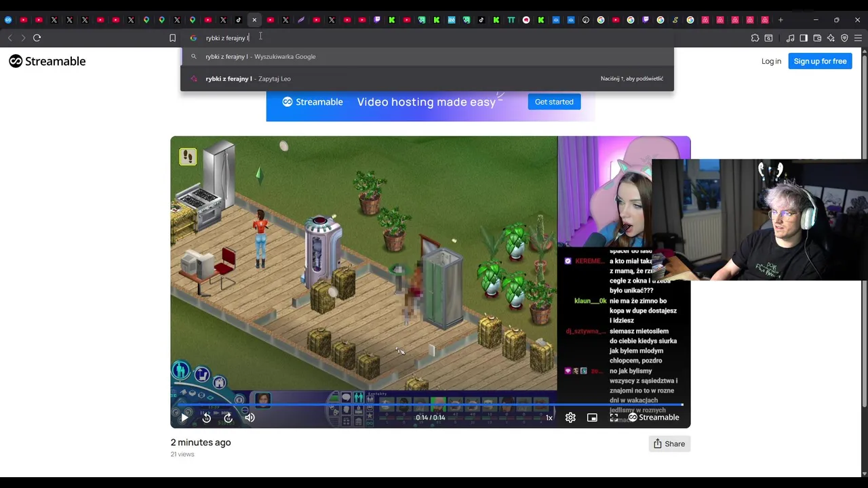Viewport: 868px width, 488px height.
Task: Click the address bar text 'rybki z ferajny l'
Action: (227, 38)
